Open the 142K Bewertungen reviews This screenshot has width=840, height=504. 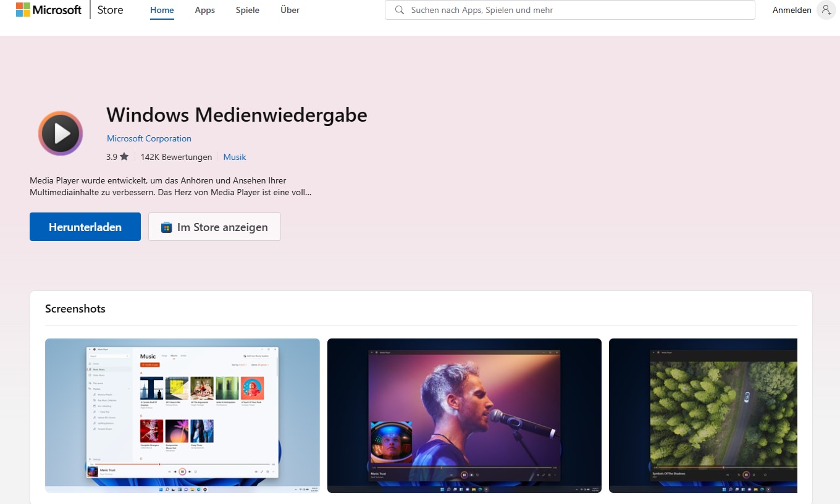[176, 157]
